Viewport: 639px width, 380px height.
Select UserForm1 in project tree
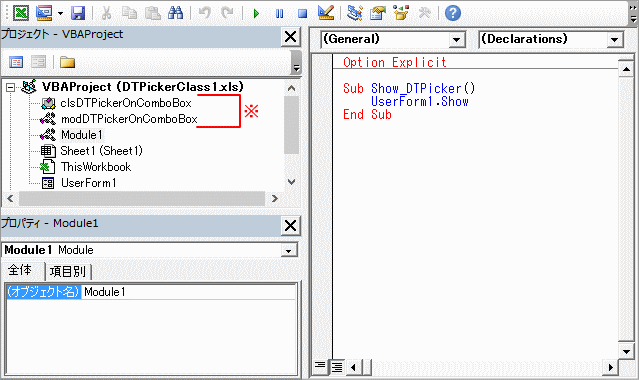click(x=88, y=183)
